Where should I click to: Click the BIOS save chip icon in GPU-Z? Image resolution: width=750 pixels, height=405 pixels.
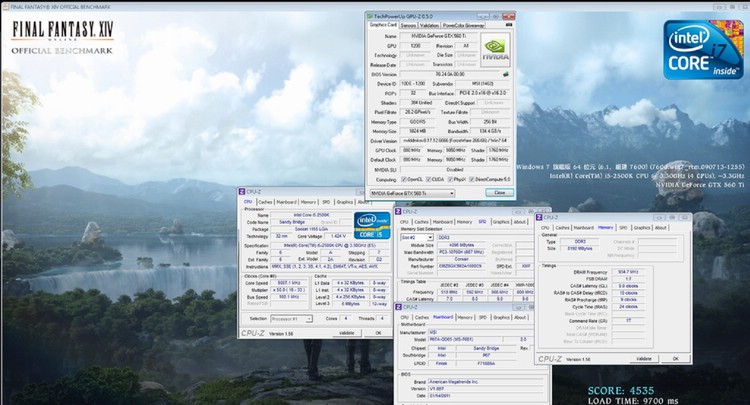click(x=506, y=74)
